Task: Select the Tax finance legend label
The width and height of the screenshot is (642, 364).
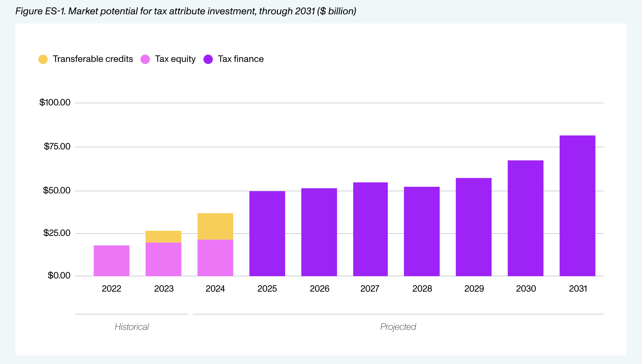Action: (x=241, y=59)
